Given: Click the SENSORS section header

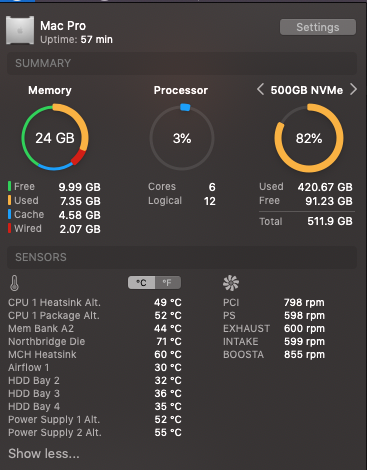Looking at the screenshot, I should click(182, 257).
